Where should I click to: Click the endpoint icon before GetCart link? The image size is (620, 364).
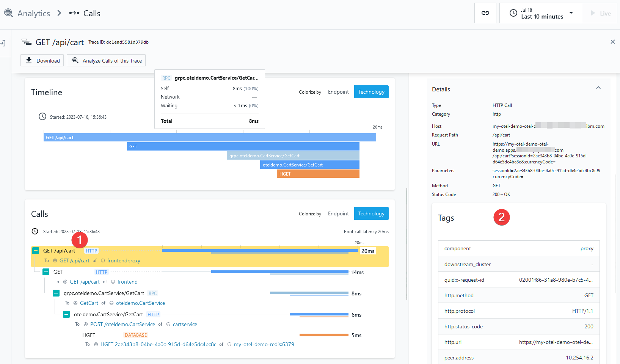tap(75, 303)
